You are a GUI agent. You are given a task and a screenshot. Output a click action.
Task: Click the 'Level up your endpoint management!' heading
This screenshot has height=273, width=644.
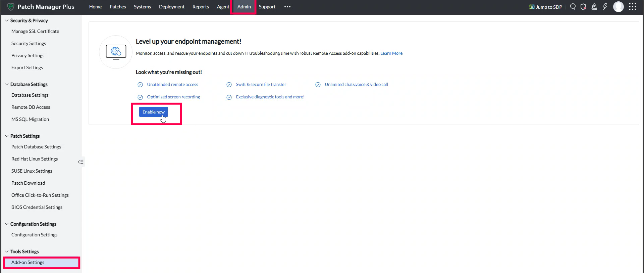tap(189, 42)
